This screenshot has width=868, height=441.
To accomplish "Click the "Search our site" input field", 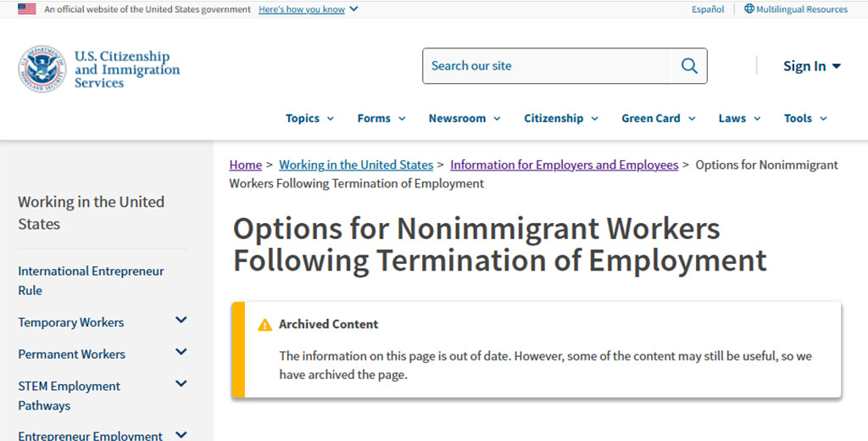I will click(x=547, y=66).
